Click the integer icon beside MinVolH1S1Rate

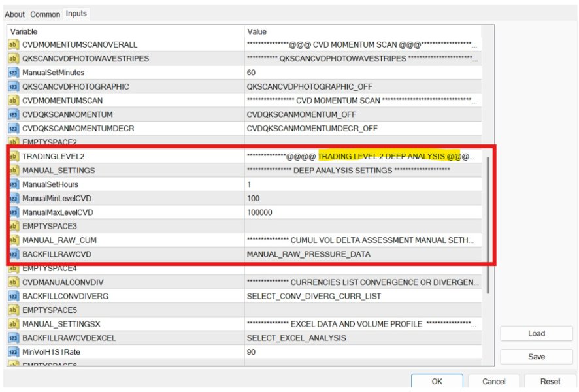pyautogui.click(x=13, y=352)
